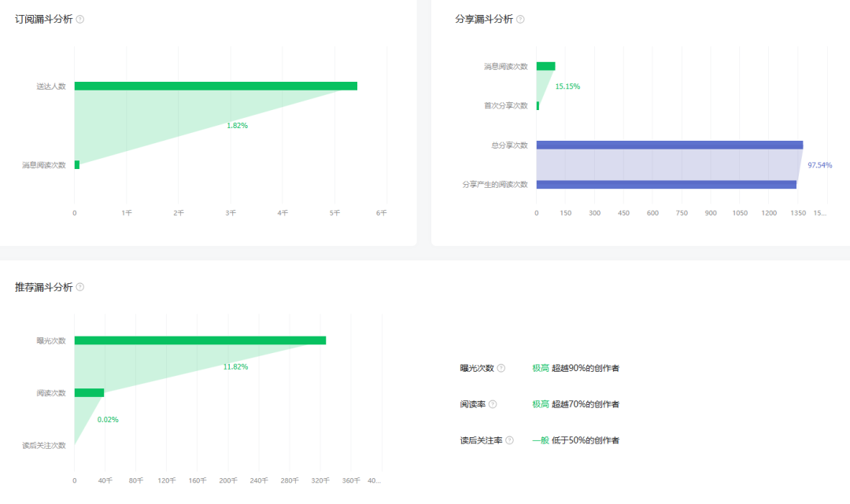
Task: Click the blue 总分享次数 bar
Action: coord(670,145)
